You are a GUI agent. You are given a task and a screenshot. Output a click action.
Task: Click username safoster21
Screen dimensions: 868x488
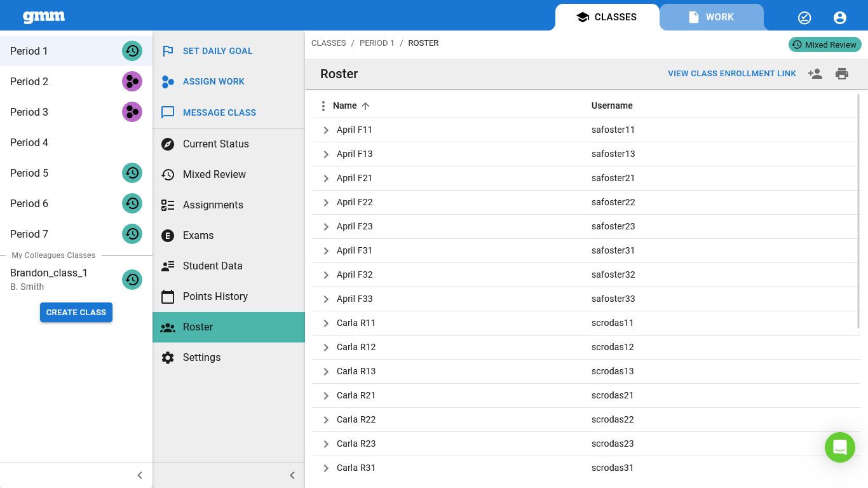(x=613, y=178)
